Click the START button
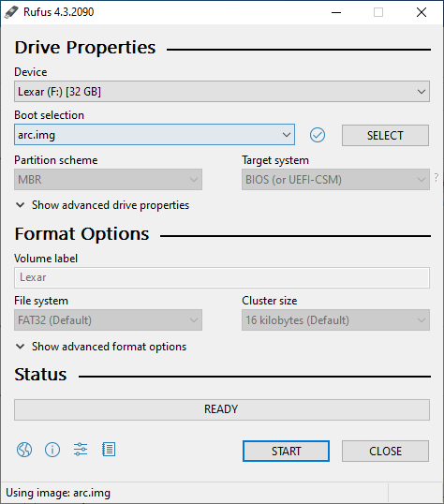This screenshot has width=444, height=504. pyautogui.click(x=286, y=451)
